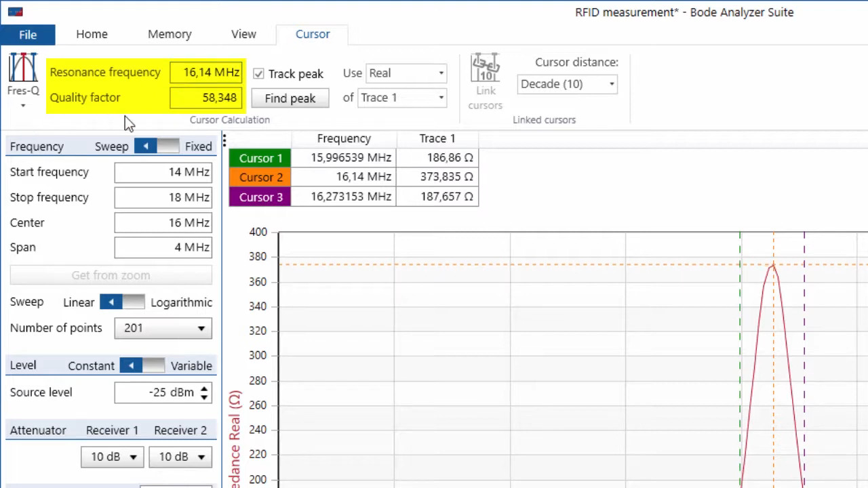Screen dimensions: 868x488
Task: Toggle Frequency Sweep/Fixed switch
Action: 157,146
